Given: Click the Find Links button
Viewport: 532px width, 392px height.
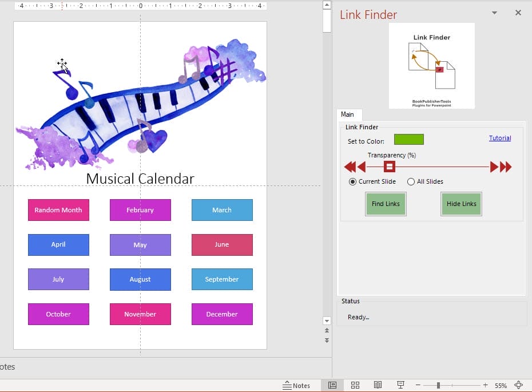Looking at the screenshot, I should (x=386, y=204).
